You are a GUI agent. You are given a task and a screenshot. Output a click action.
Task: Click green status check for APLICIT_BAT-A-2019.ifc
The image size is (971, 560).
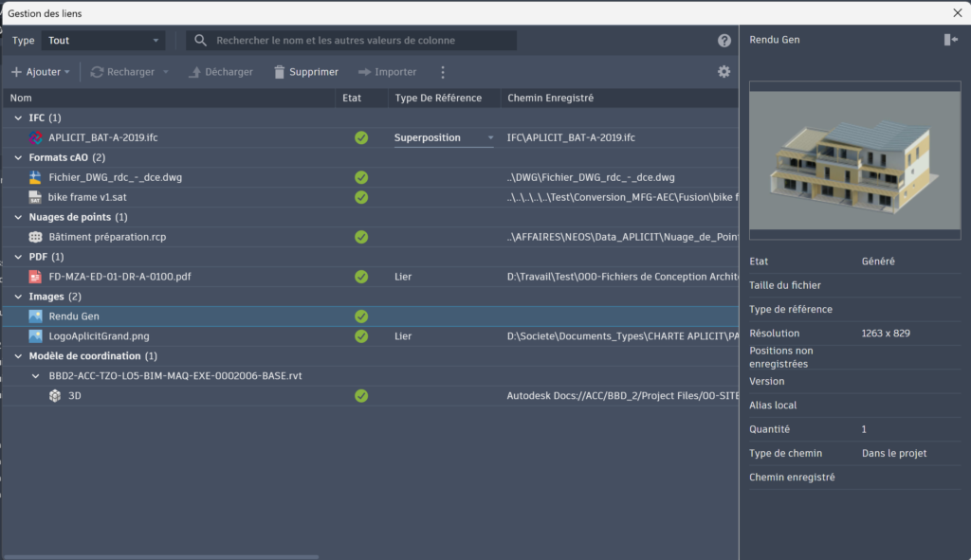click(361, 138)
